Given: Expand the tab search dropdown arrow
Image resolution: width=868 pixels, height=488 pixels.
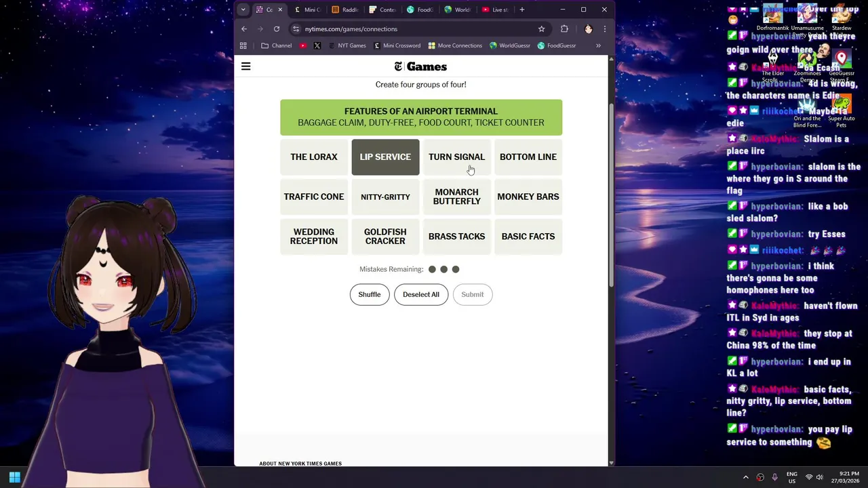Looking at the screenshot, I should coord(243,9).
